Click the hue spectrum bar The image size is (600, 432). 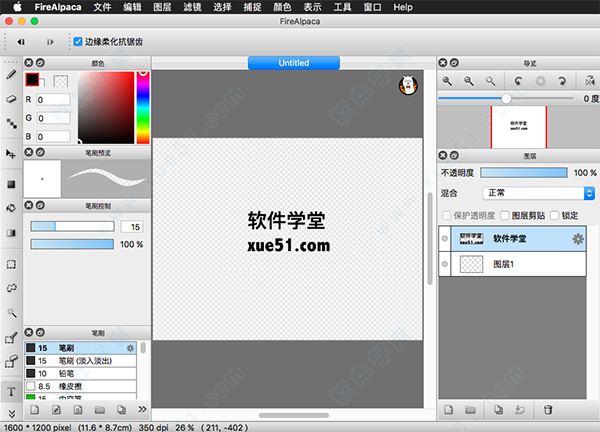click(x=143, y=107)
